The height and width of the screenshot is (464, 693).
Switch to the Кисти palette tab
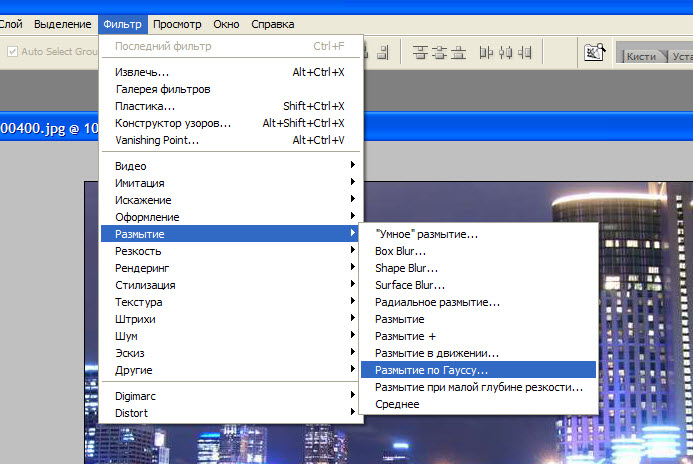[x=641, y=57]
